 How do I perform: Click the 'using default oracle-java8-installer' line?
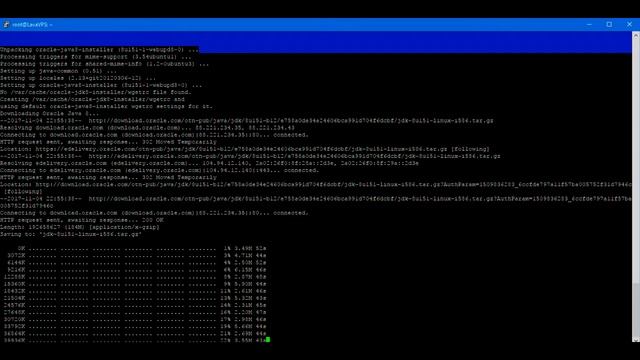(106, 107)
